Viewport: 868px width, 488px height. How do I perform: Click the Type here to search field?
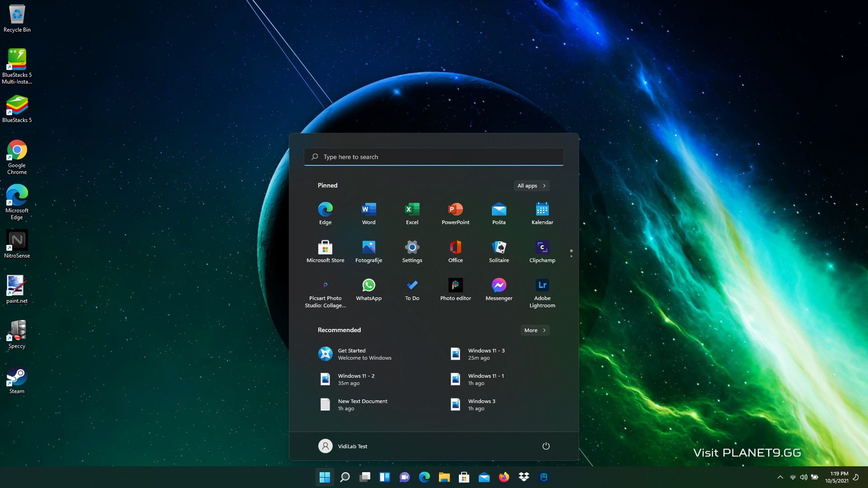(434, 157)
